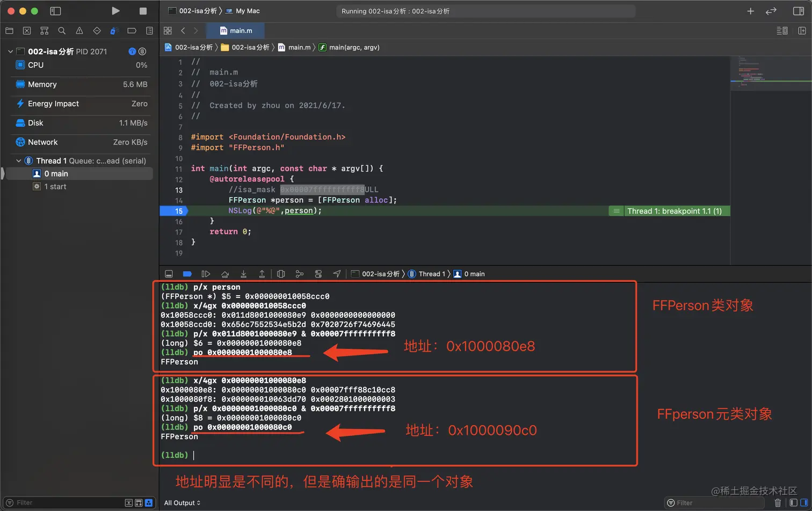Open the All Output dropdown

(182, 502)
